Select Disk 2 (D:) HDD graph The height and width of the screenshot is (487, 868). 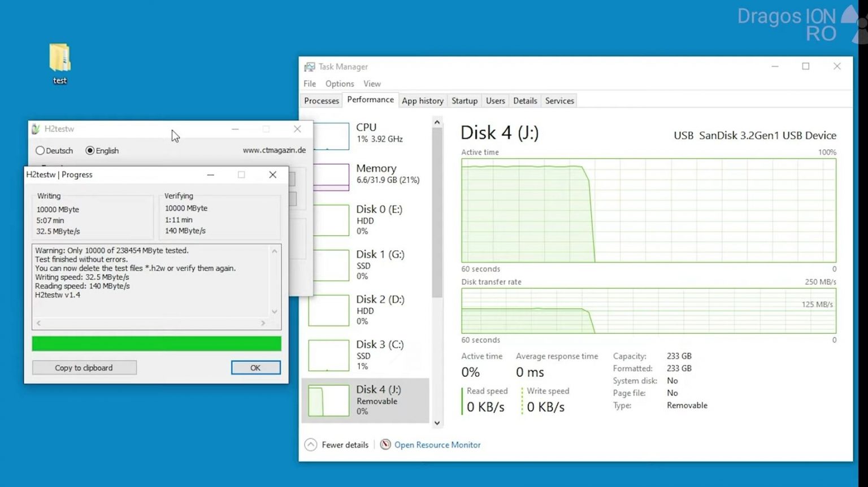point(329,310)
